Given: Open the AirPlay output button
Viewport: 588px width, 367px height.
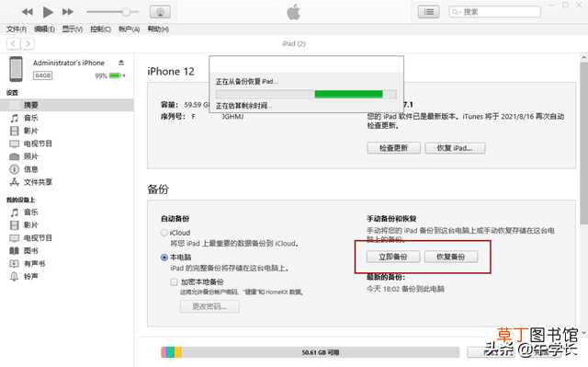Looking at the screenshot, I should click(x=160, y=12).
